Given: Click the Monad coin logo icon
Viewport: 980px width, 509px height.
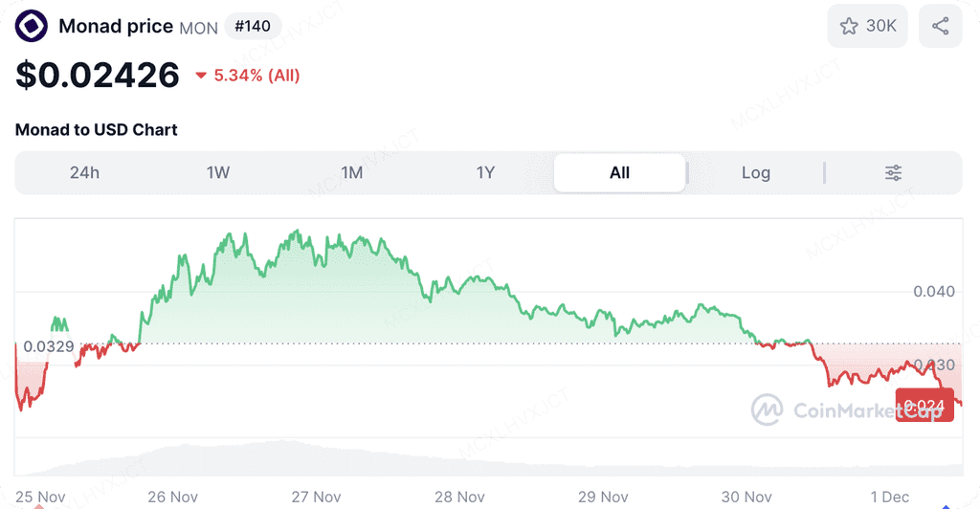Looking at the screenshot, I should [32, 26].
